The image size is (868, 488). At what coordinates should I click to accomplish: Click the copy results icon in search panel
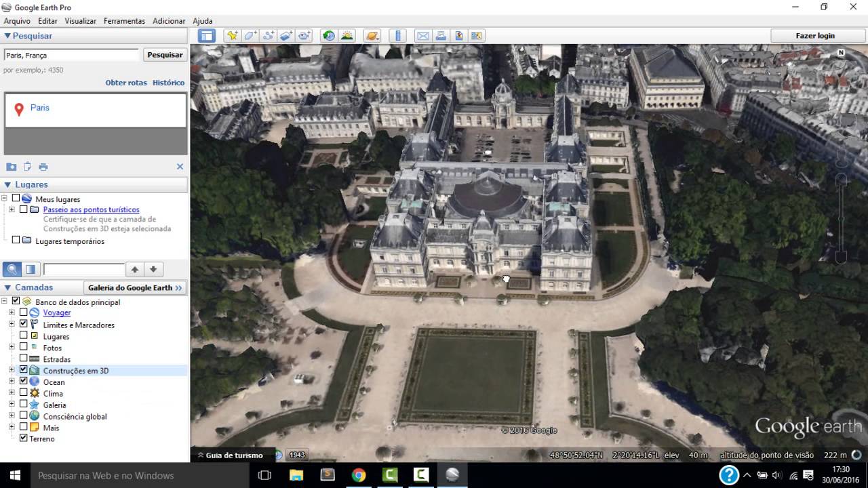point(28,167)
